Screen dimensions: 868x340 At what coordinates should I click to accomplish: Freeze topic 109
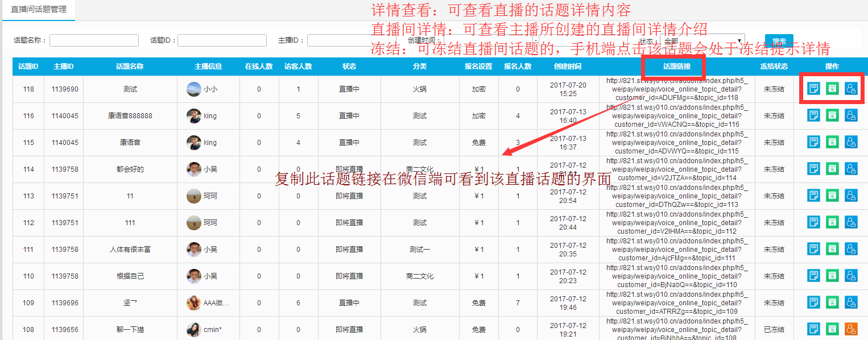point(851,302)
